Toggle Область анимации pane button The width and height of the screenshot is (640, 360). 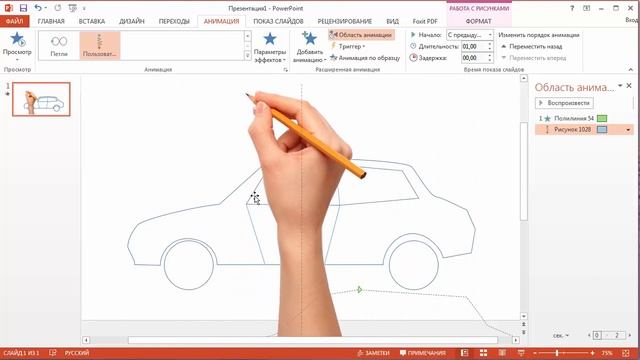click(362, 35)
